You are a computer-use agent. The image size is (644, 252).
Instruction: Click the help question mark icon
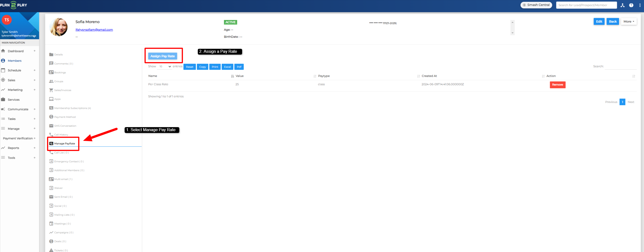[631, 5]
